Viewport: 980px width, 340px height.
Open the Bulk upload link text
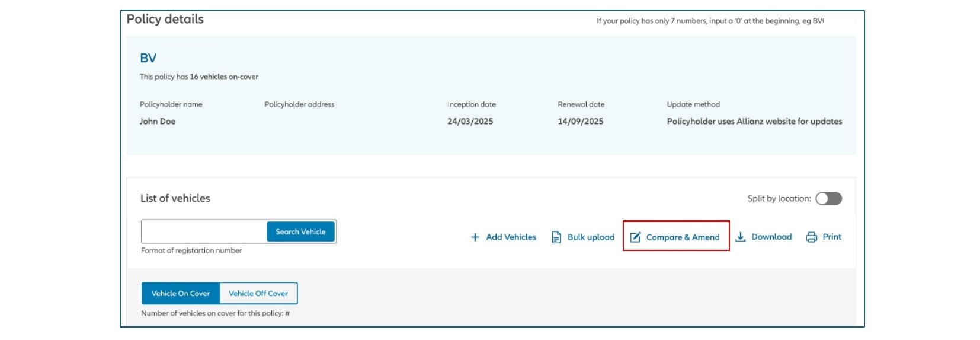(x=591, y=237)
